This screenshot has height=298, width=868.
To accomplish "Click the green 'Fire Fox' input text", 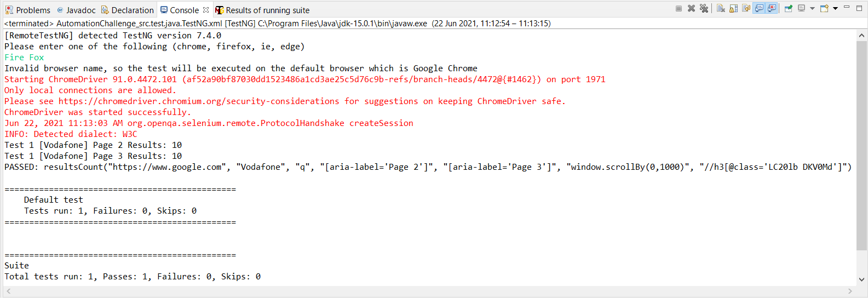I will point(24,58).
